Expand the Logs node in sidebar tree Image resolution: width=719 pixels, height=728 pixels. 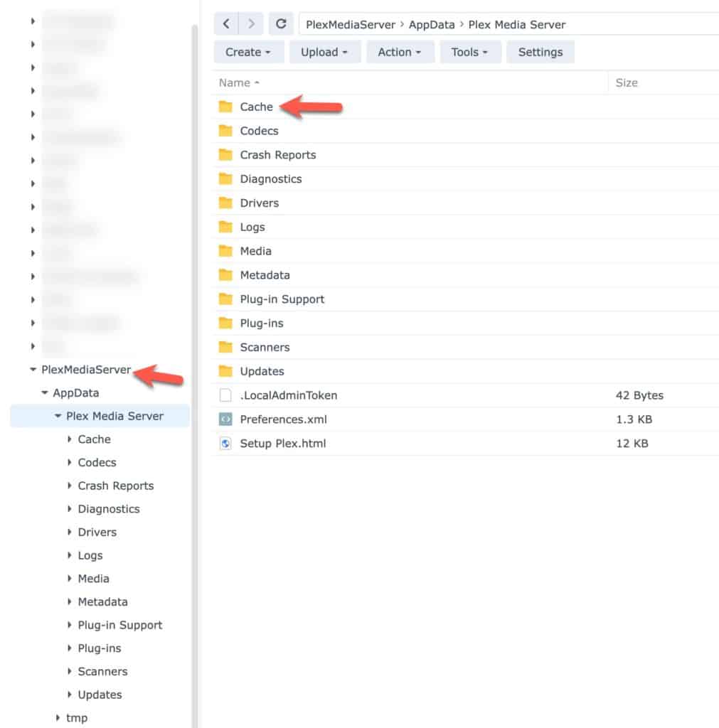click(x=69, y=555)
